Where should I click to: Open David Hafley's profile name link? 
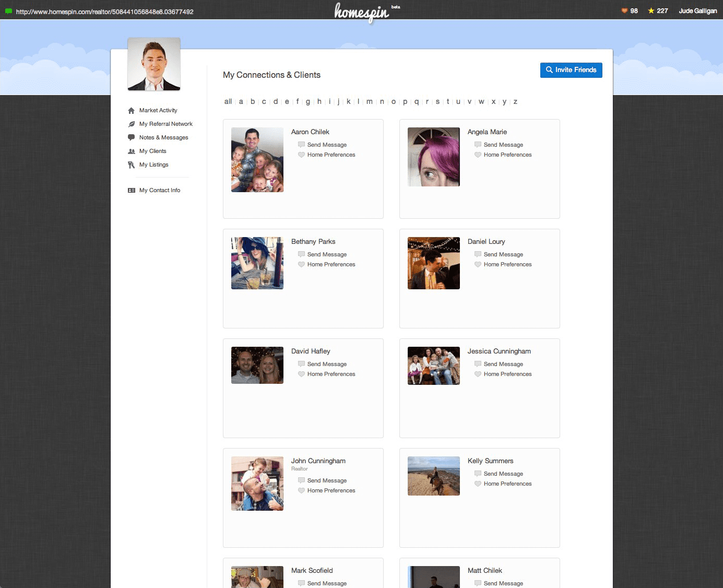pos(311,351)
